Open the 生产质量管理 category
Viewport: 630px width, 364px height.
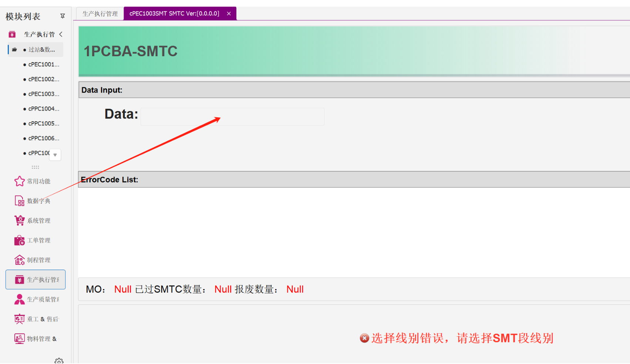tap(43, 299)
